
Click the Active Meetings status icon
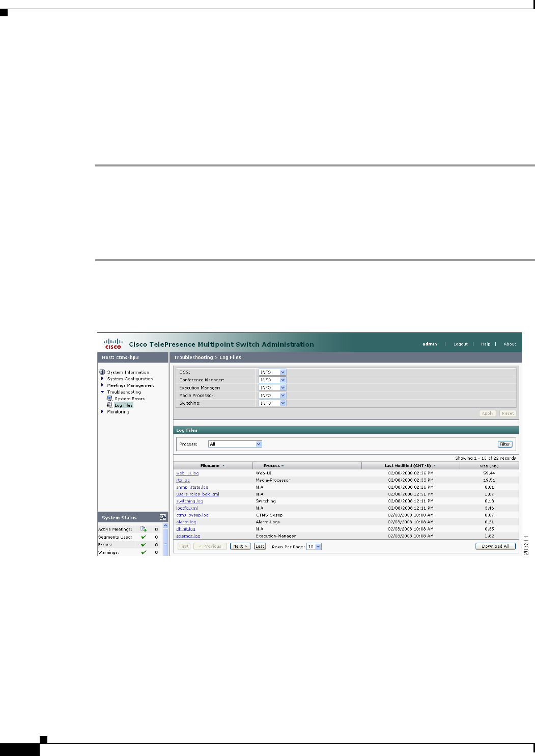144,529
